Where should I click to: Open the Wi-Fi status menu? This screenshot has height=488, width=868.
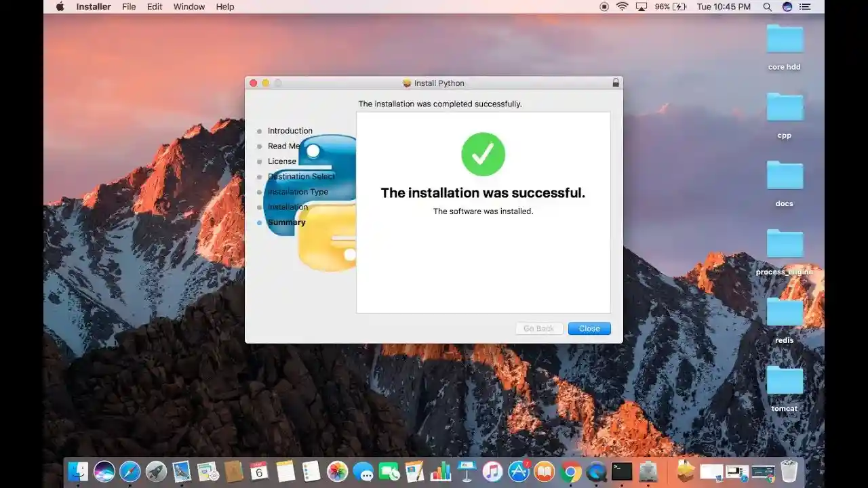click(623, 7)
